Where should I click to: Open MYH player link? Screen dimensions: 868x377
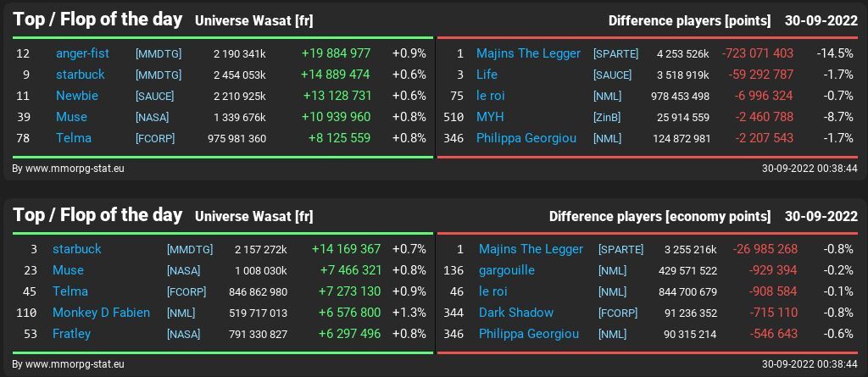point(490,117)
